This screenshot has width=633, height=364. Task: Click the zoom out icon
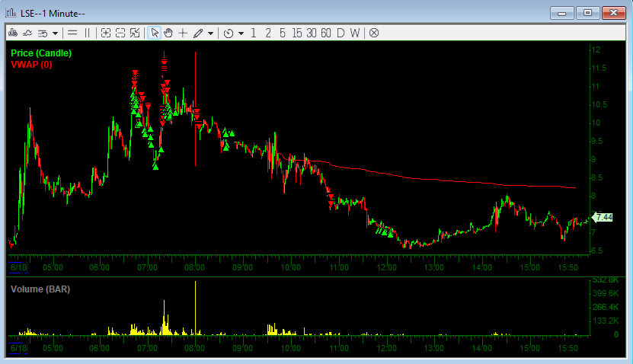tap(120, 33)
